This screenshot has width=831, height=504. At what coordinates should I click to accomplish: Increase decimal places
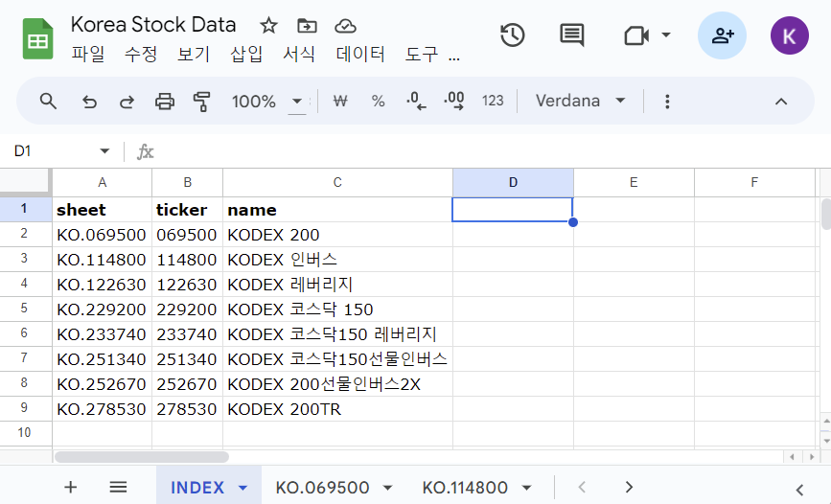click(454, 101)
